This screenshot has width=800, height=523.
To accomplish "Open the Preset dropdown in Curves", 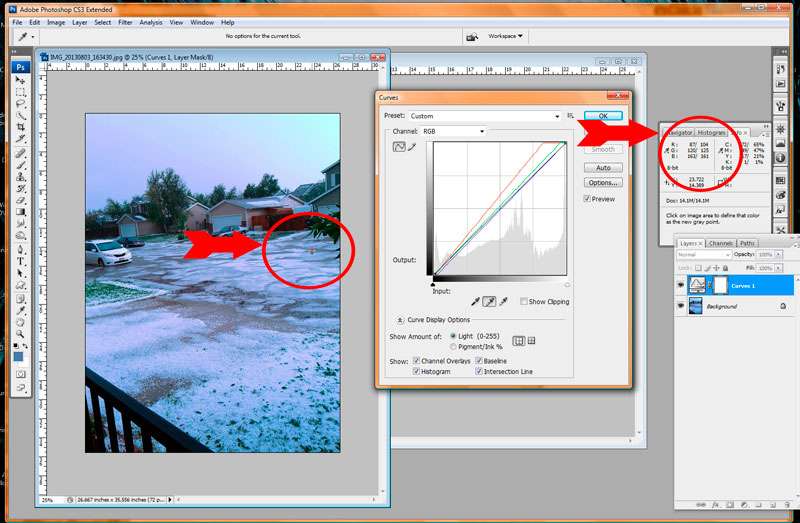I will coord(485,116).
